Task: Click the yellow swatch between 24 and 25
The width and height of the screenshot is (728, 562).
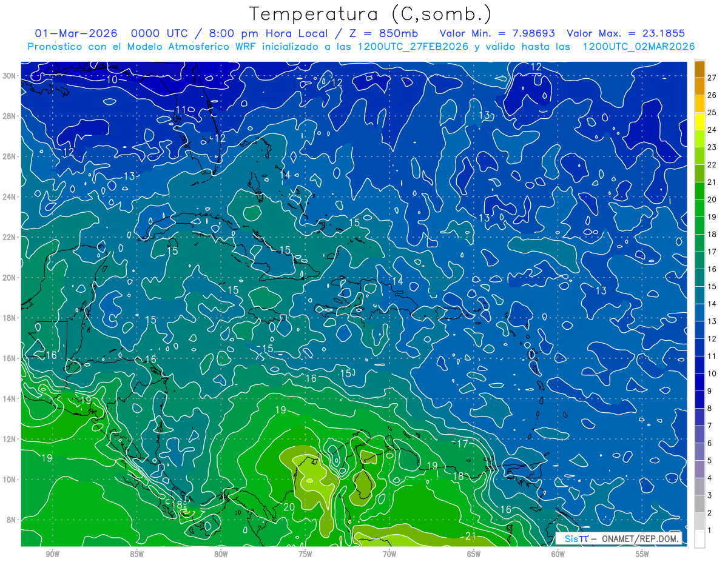Action: 699,120
